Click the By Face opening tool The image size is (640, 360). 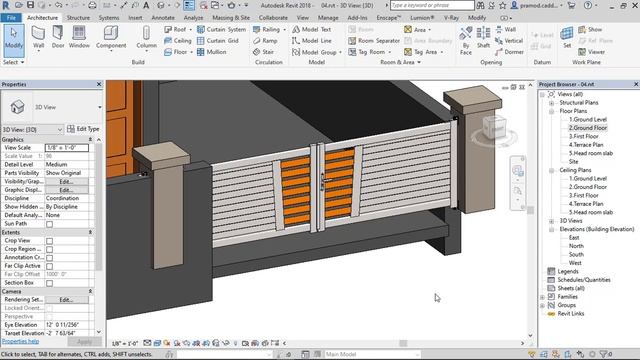coord(466,40)
